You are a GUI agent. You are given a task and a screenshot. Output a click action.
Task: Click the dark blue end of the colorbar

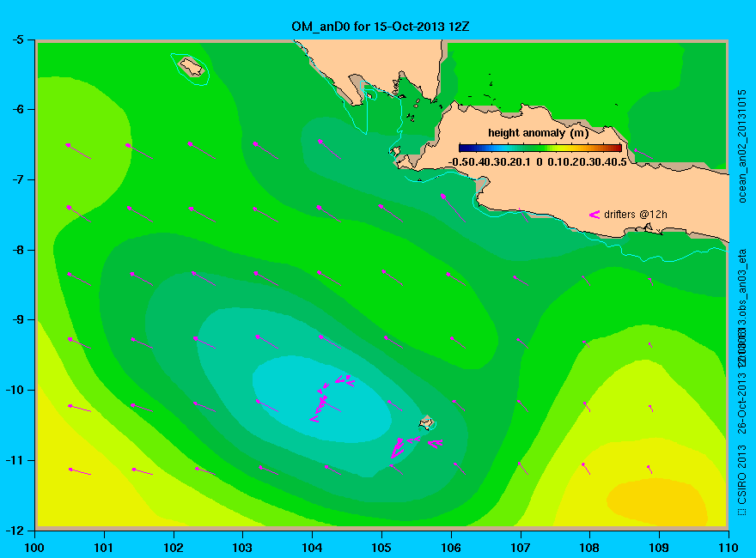click(x=464, y=148)
